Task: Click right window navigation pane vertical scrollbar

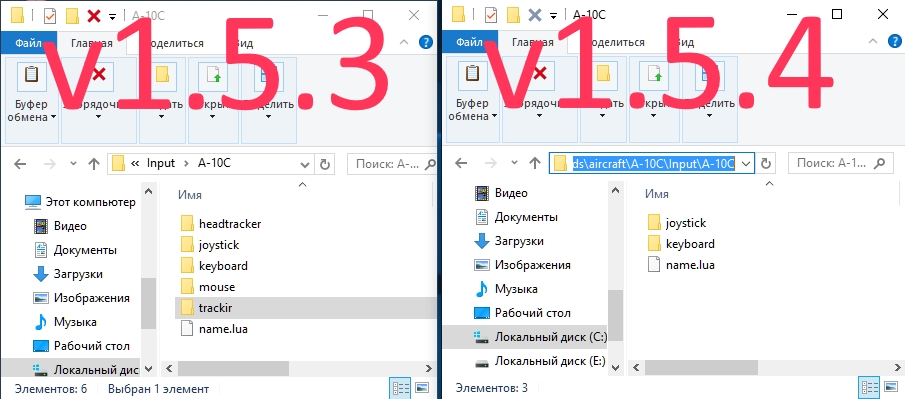Action: 615,316
